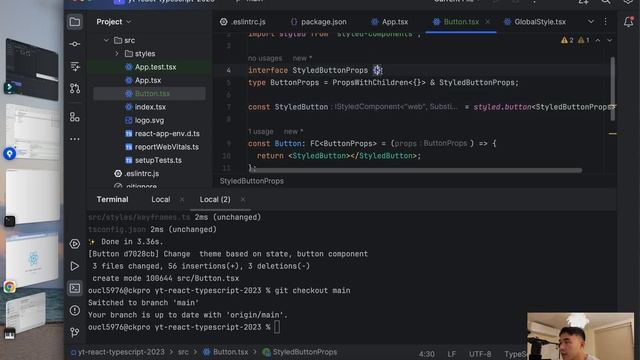Viewport: 640px width, 360px height.
Task: Click the StyledButtonProps editor breadcrumb
Action: click(x=252, y=181)
